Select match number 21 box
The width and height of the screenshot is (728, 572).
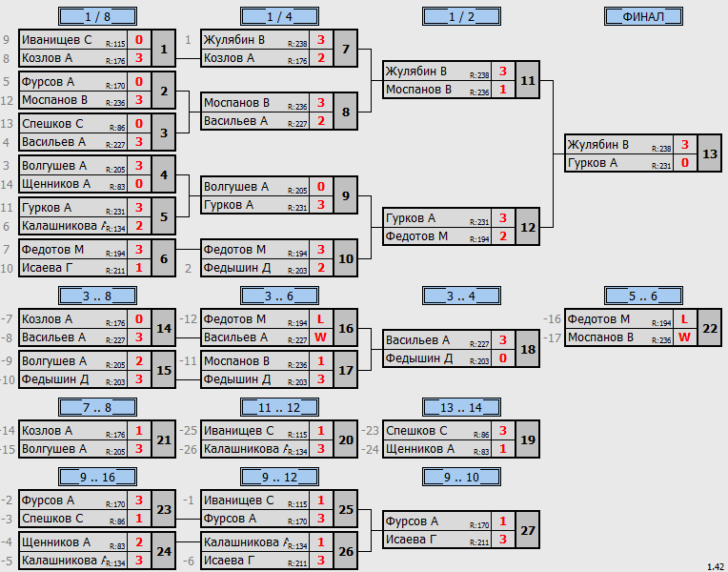pos(164,440)
